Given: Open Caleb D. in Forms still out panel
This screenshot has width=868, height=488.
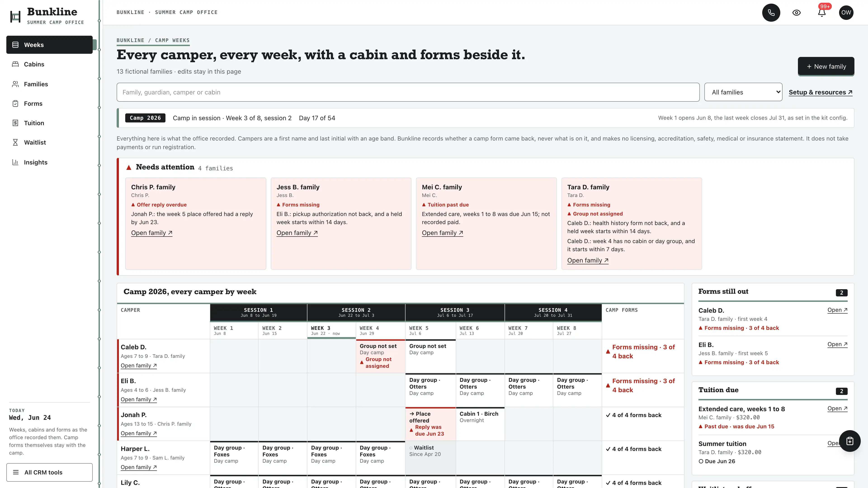Looking at the screenshot, I should pyautogui.click(x=837, y=310).
